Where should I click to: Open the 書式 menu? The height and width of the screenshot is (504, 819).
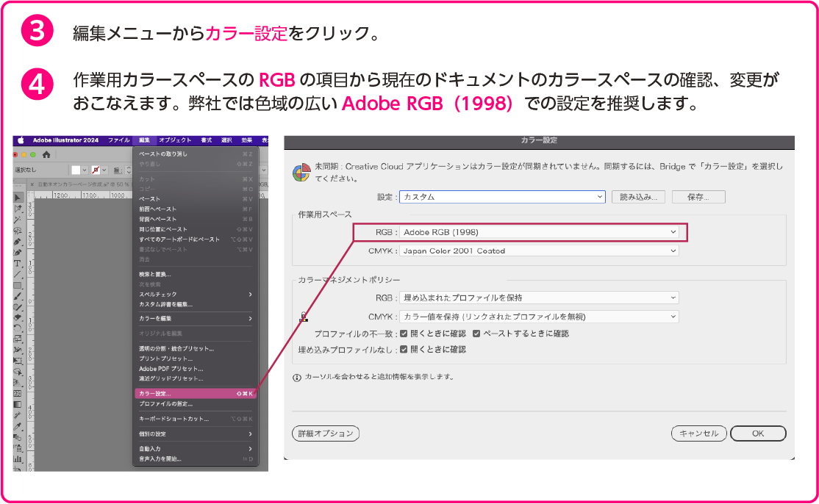coord(207,140)
